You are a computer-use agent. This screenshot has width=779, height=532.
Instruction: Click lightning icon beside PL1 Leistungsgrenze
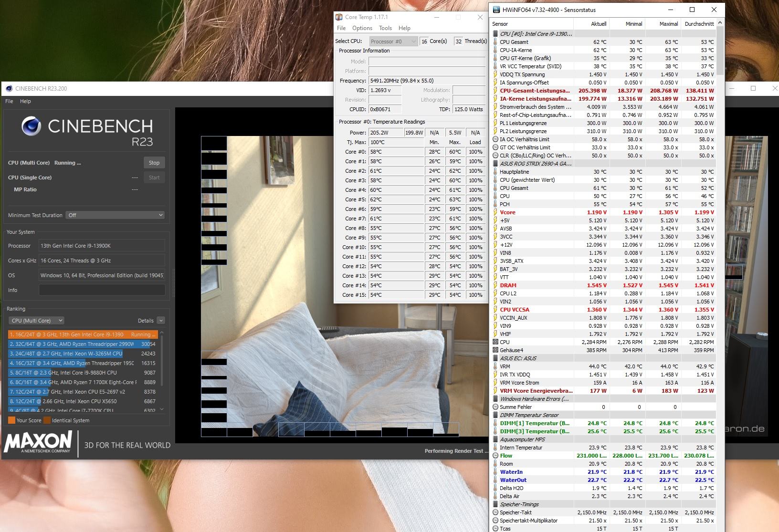(x=495, y=123)
